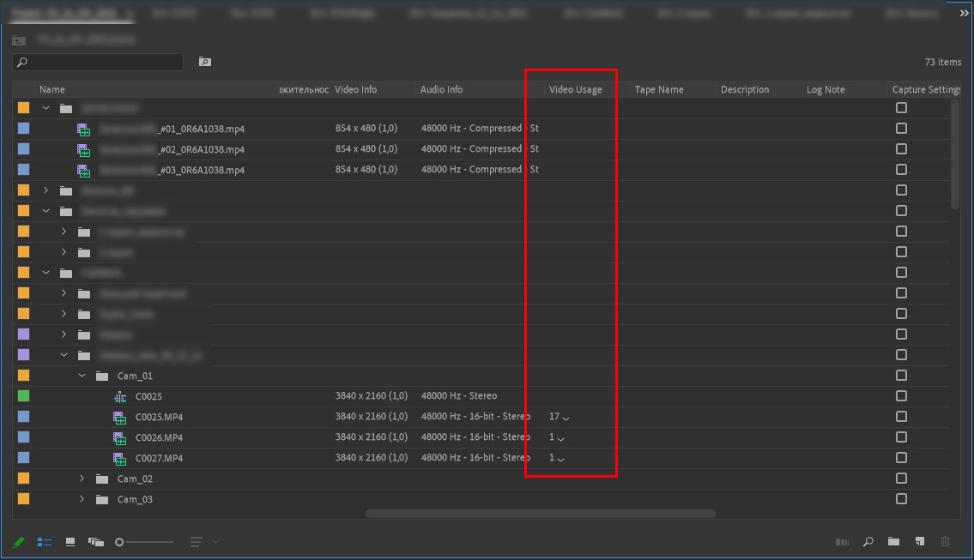Viewport: 974px width, 560px height.
Task: Switch to List View in the Project panel
Action: point(45,542)
